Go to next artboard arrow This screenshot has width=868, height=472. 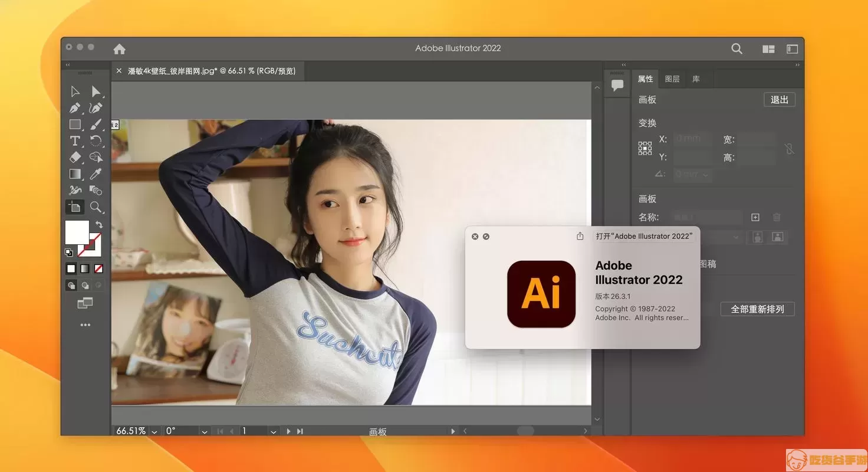pyautogui.click(x=288, y=432)
